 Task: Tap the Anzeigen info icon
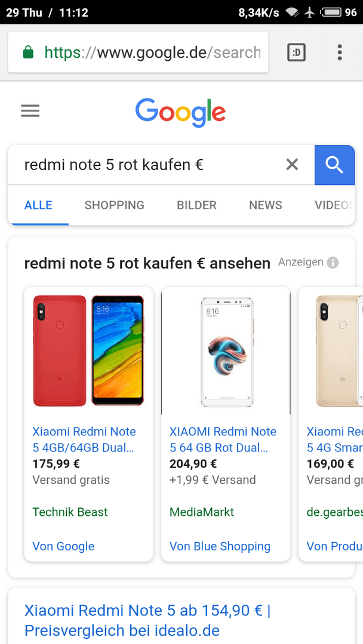pyautogui.click(x=333, y=262)
